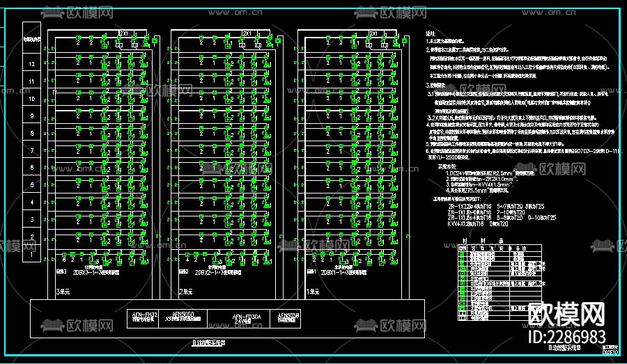
Task: Select the '1单元' unit label
Action: point(313,292)
